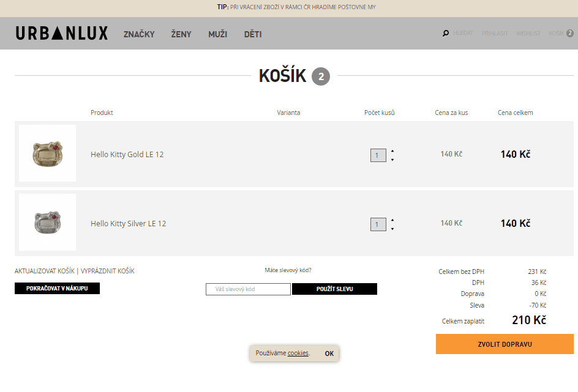Screen dimensions: 578x392
Task: Click the search magnifier icon
Action: pos(446,34)
